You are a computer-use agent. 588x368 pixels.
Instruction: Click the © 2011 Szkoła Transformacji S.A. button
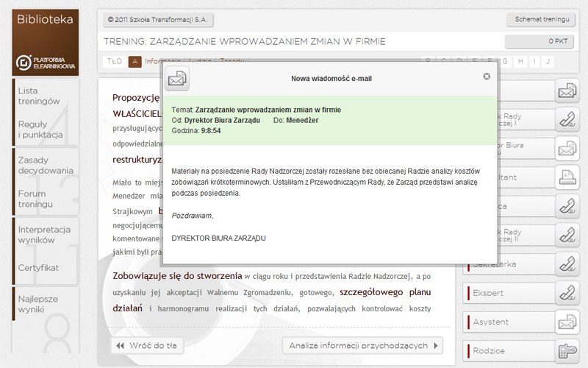click(158, 20)
